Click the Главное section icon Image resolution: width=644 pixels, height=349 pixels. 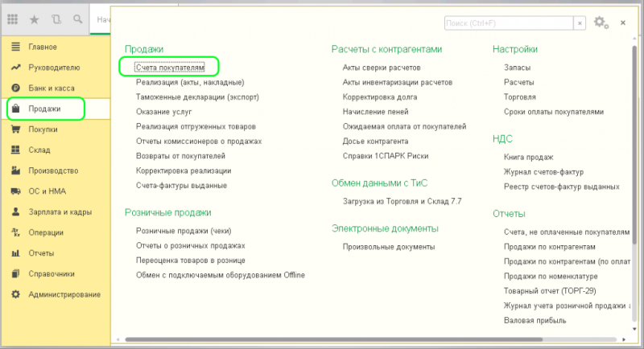[15, 47]
